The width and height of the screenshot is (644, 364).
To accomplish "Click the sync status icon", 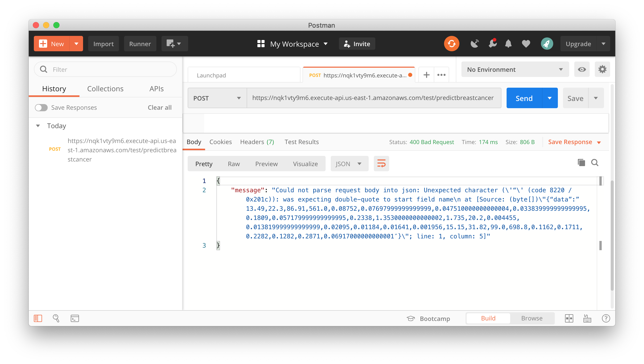I will pyautogui.click(x=451, y=44).
